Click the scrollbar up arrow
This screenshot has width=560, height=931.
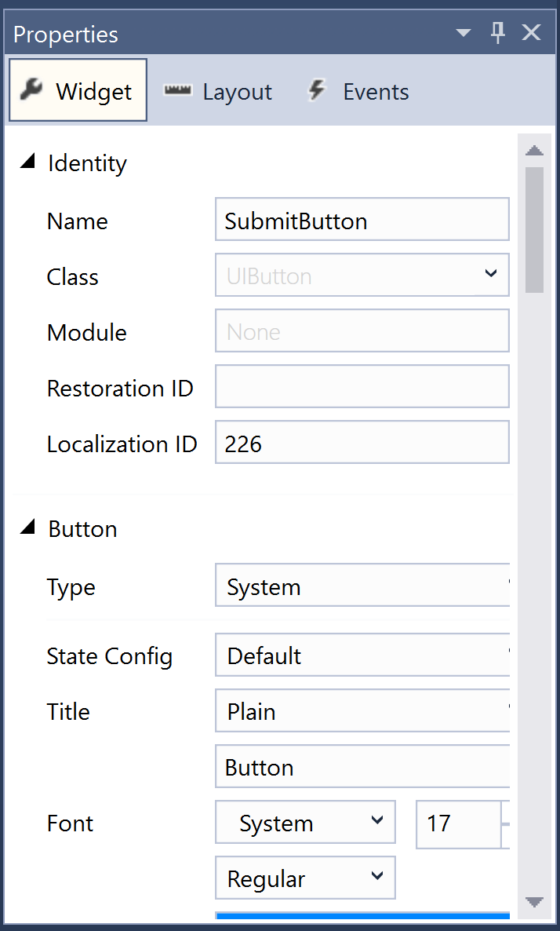tap(534, 150)
